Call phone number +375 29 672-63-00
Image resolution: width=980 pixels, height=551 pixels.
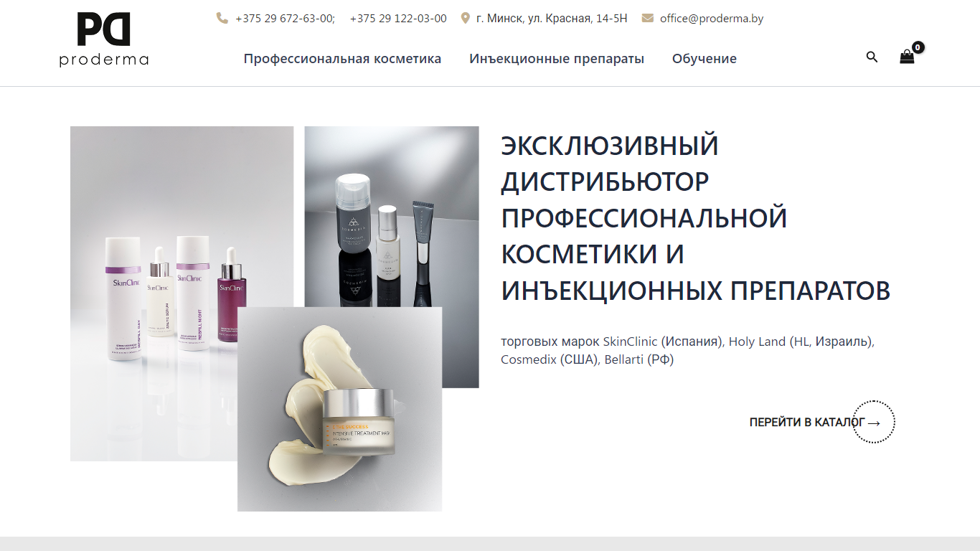pos(285,19)
